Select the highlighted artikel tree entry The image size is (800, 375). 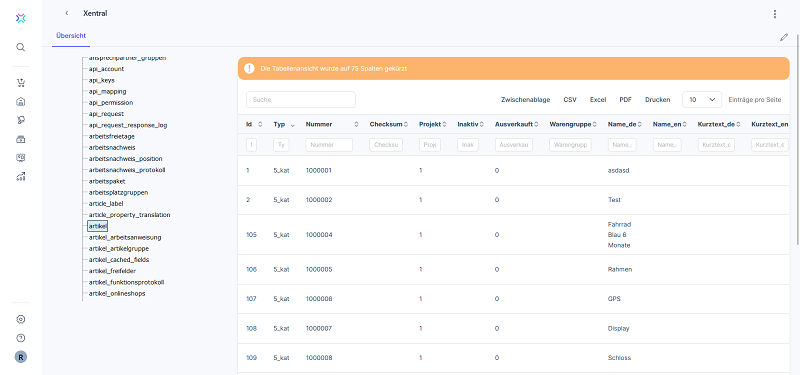click(x=97, y=226)
